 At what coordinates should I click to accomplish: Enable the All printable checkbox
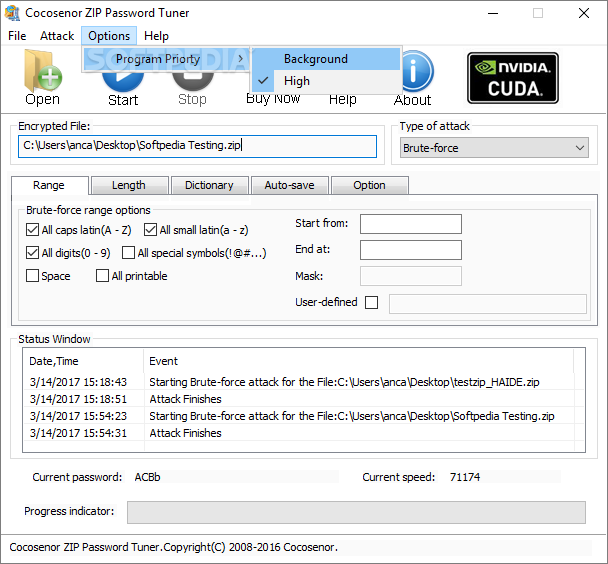(102, 276)
